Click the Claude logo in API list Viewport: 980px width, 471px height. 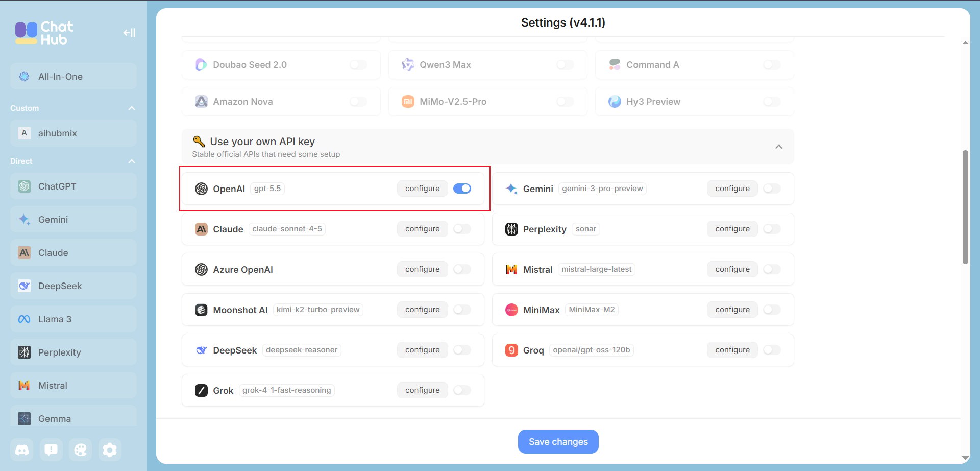(x=201, y=229)
